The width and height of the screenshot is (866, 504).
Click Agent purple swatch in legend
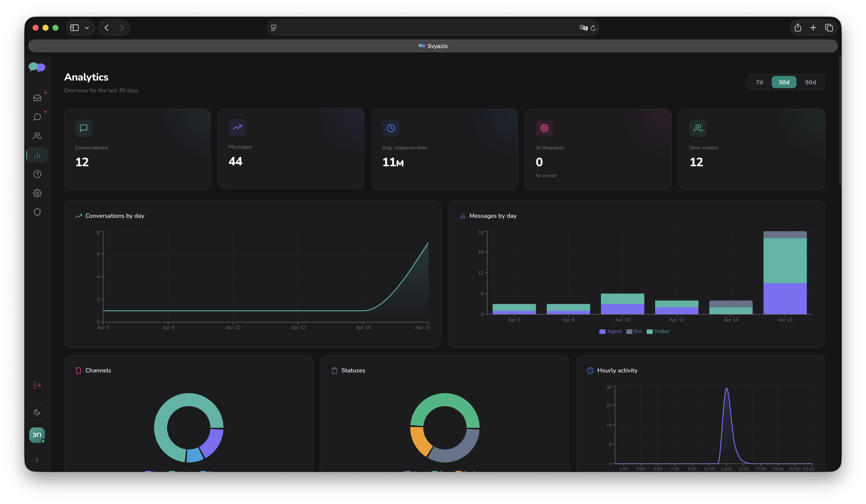[x=602, y=332]
